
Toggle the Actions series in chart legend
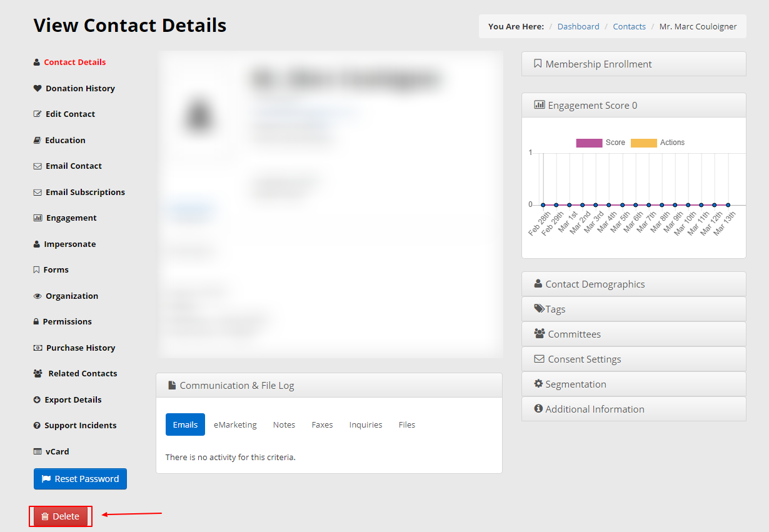(x=644, y=143)
